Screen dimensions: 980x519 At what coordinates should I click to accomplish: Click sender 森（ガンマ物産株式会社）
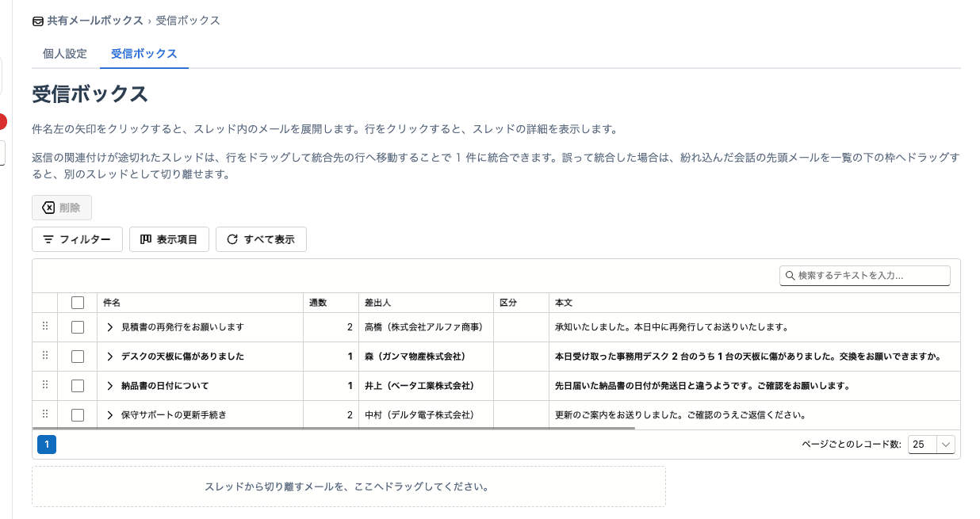415,357
